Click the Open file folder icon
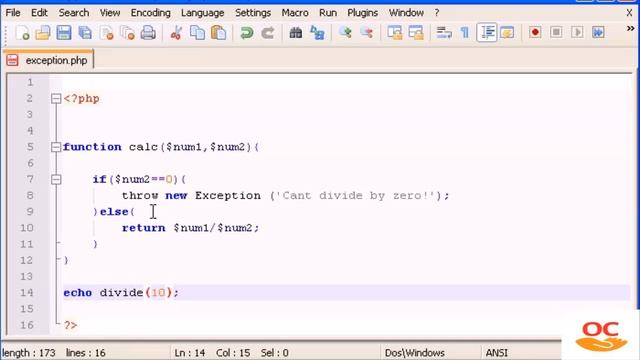This screenshot has height=360, width=640. point(43,33)
